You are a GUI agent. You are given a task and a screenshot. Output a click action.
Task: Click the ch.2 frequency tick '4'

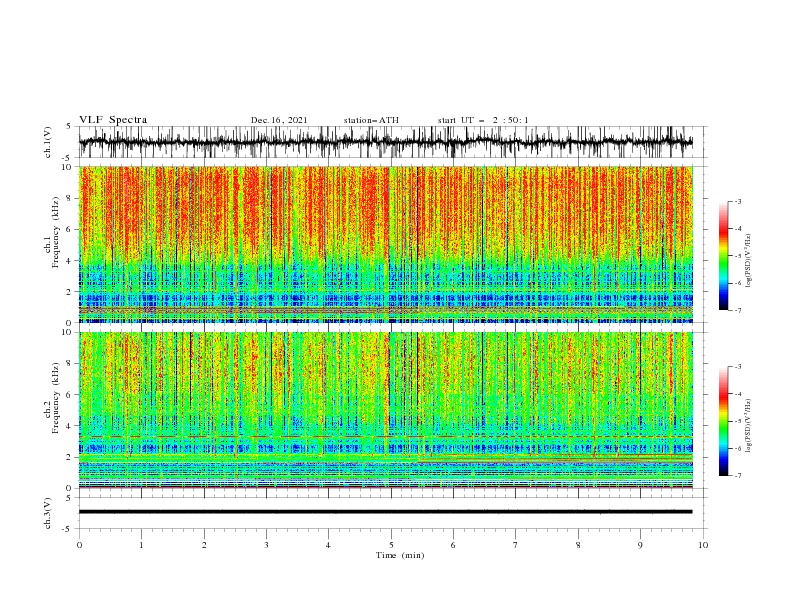[70, 426]
